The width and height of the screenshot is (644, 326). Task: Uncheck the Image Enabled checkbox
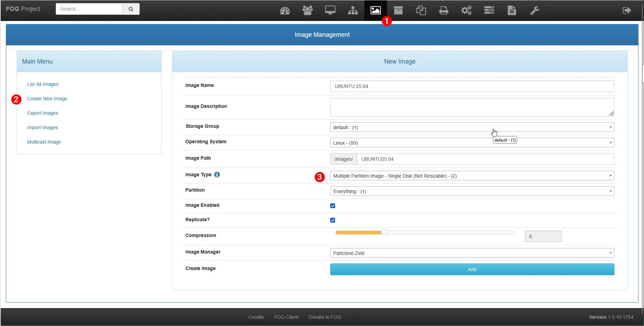[333, 206]
